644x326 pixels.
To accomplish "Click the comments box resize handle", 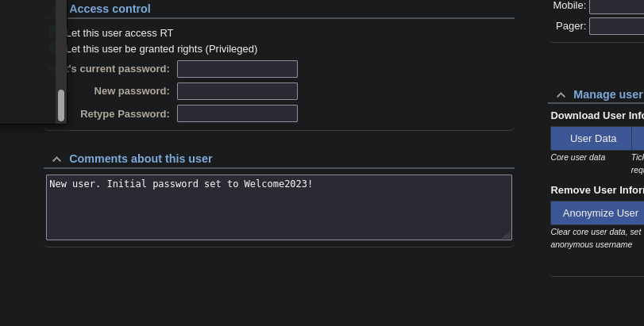I will (x=507, y=235).
